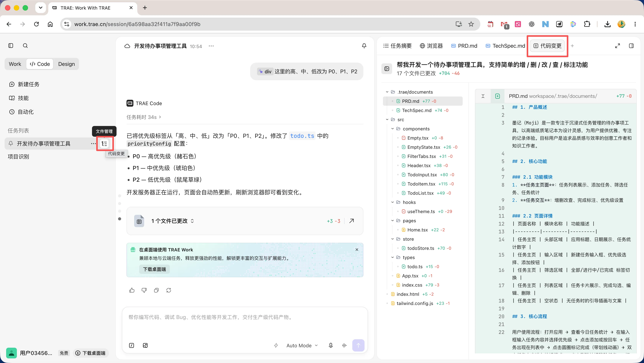Click the notification bell icon in chat header

click(364, 46)
